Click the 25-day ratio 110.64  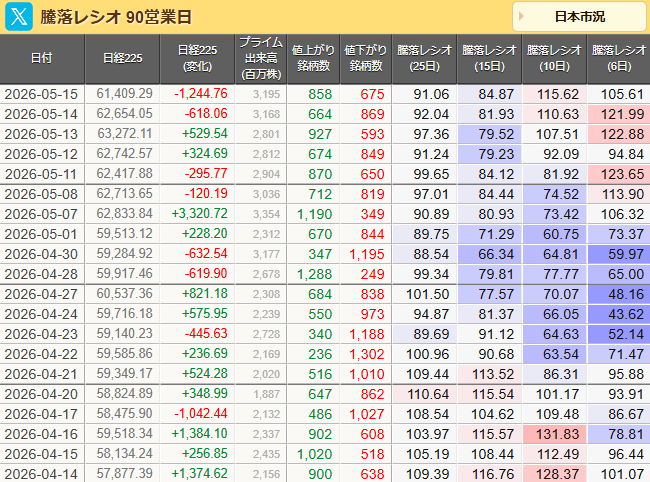pyautogui.click(x=428, y=394)
